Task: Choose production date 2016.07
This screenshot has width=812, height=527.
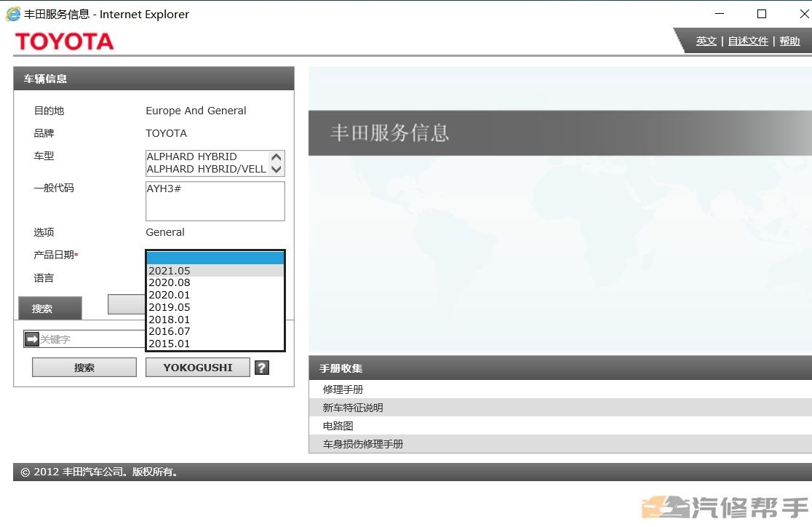Action: tap(215, 331)
